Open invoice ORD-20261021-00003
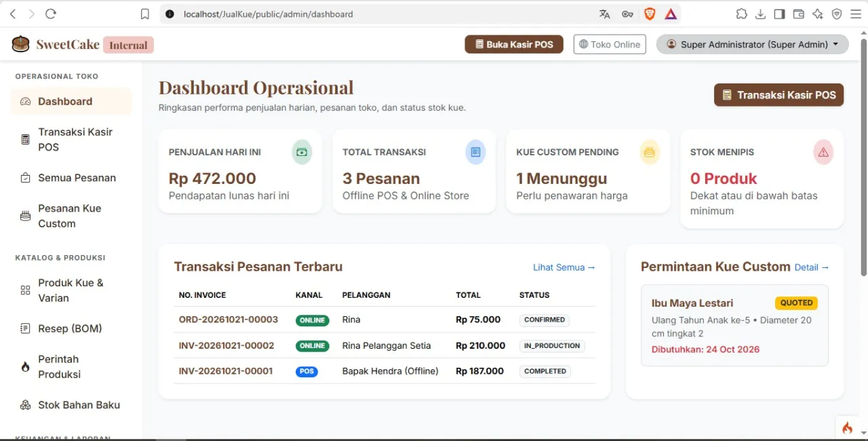The image size is (868, 441). [229, 320]
